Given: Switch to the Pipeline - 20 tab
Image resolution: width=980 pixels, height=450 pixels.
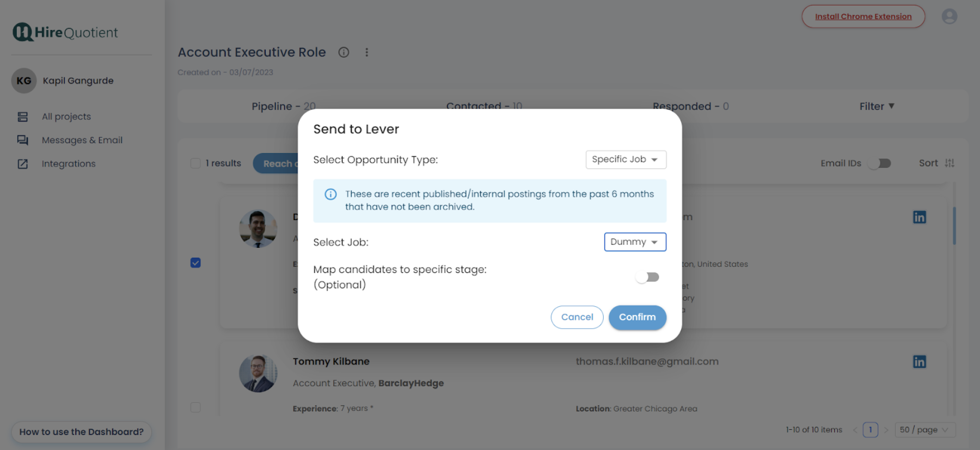Looking at the screenshot, I should pos(284,106).
